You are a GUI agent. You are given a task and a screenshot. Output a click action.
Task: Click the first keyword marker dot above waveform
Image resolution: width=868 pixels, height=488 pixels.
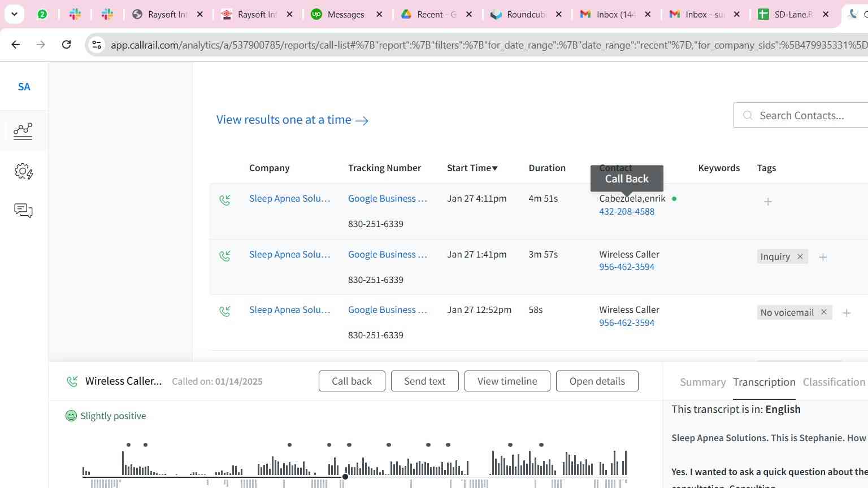point(128,445)
